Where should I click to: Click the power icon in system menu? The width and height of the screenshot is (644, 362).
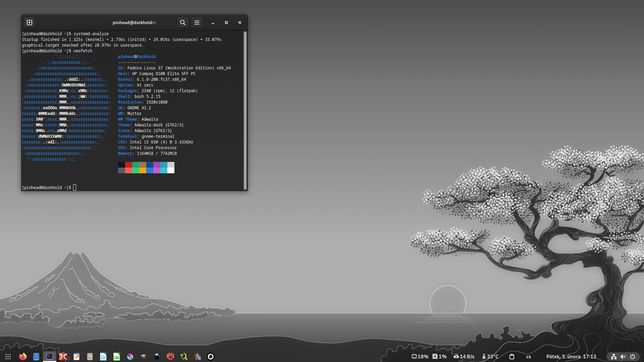tap(633, 357)
